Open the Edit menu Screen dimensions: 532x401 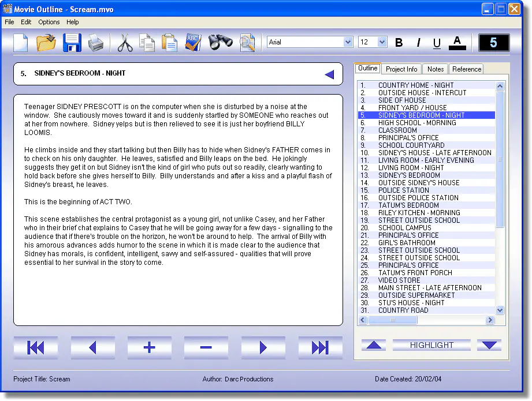point(26,22)
